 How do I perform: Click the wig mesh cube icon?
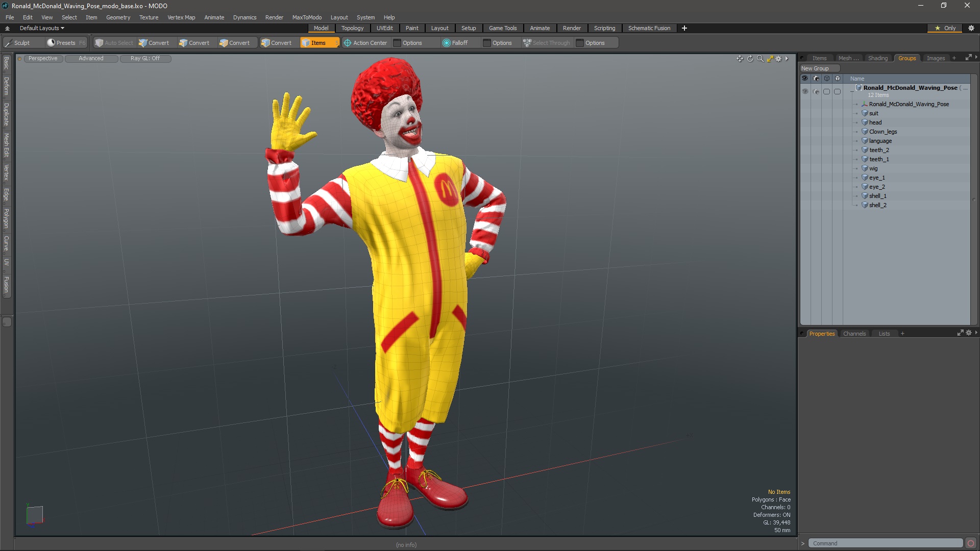pyautogui.click(x=865, y=168)
